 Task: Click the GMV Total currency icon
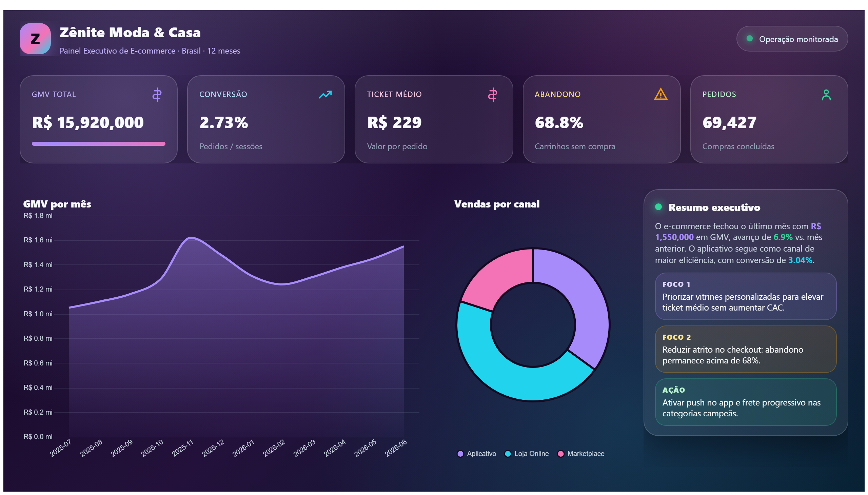point(157,95)
